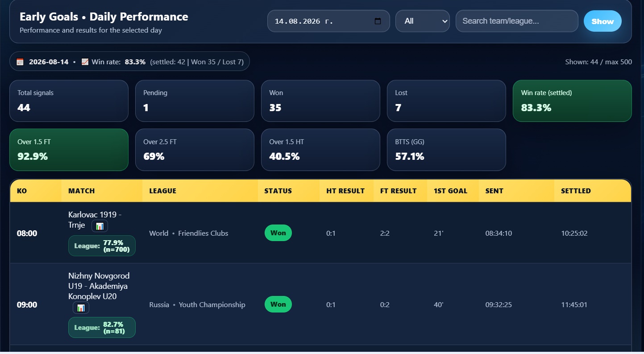Focus the Search team/league input field
The height and width of the screenshot is (354, 644).
click(517, 21)
